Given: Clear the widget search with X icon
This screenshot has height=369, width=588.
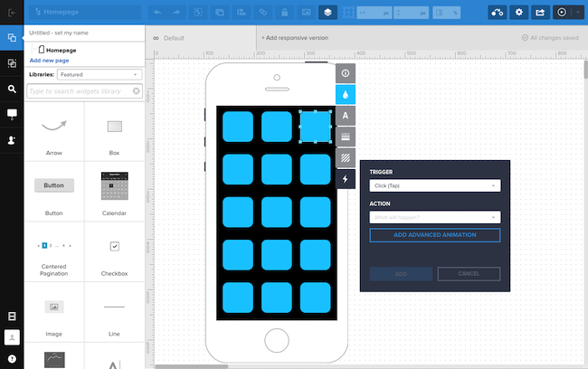Looking at the screenshot, I should (136, 90).
